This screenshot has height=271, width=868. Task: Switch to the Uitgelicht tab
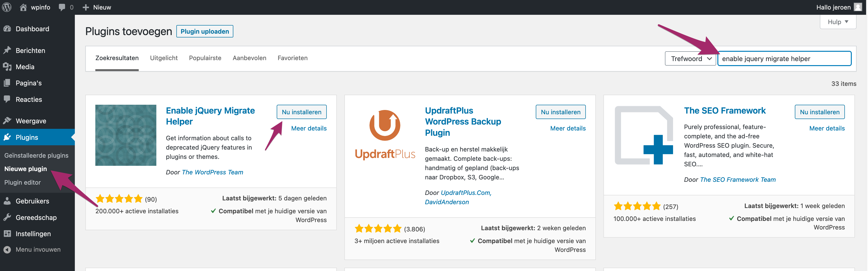[x=164, y=58]
